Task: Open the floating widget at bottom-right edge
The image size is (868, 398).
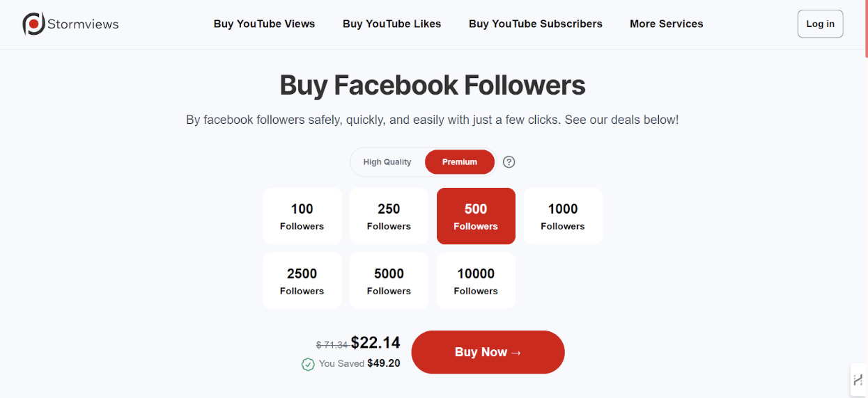Action: coord(858,380)
